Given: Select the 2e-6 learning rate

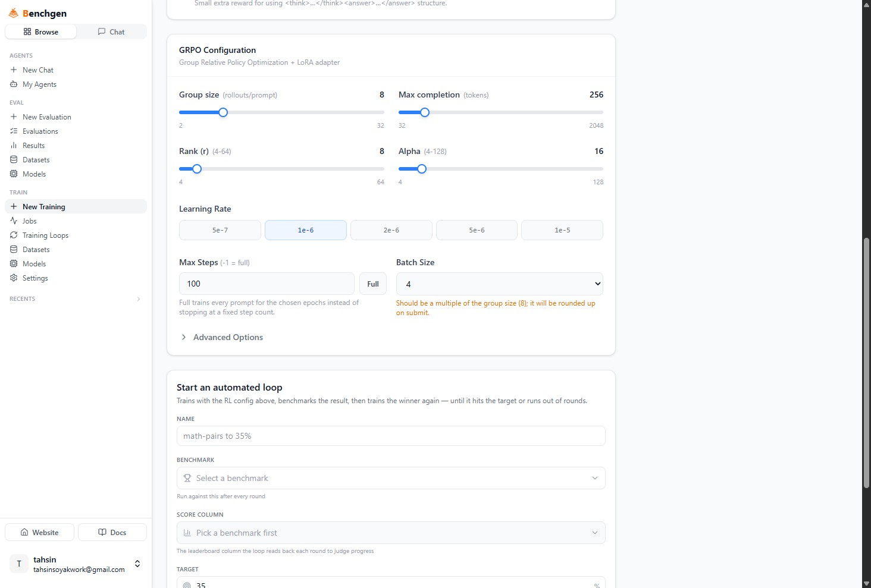Looking at the screenshot, I should click(391, 230).
